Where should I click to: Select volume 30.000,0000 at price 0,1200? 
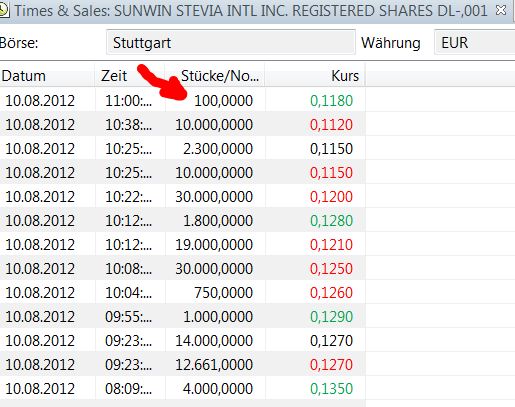tap(214, 197)
